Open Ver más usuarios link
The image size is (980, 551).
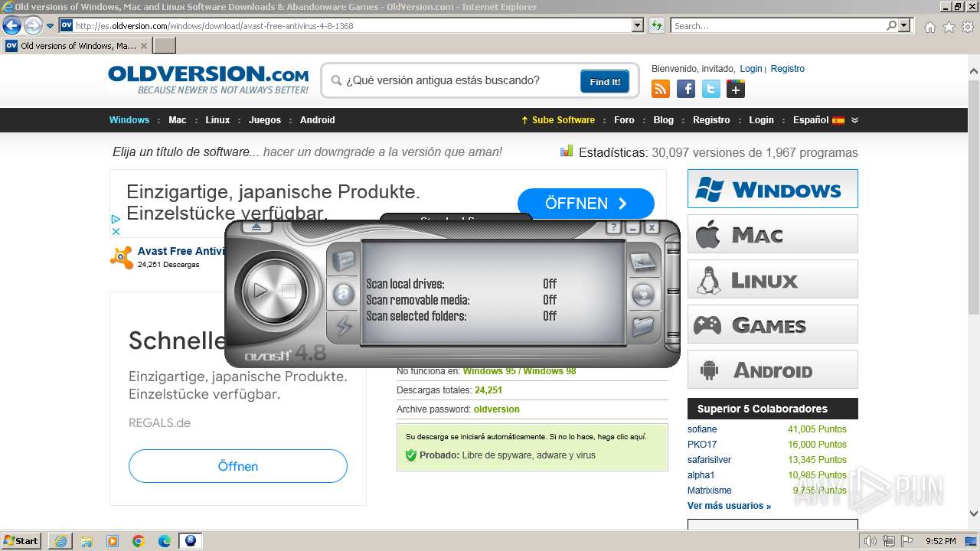pos(729,506)
